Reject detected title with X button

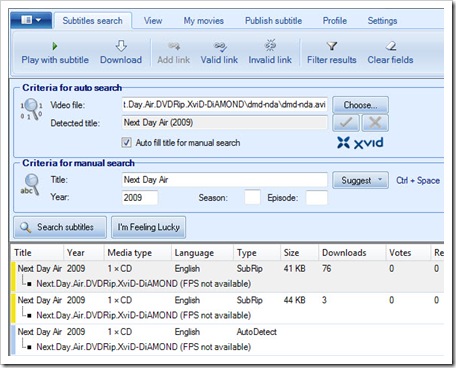(375, 123)
